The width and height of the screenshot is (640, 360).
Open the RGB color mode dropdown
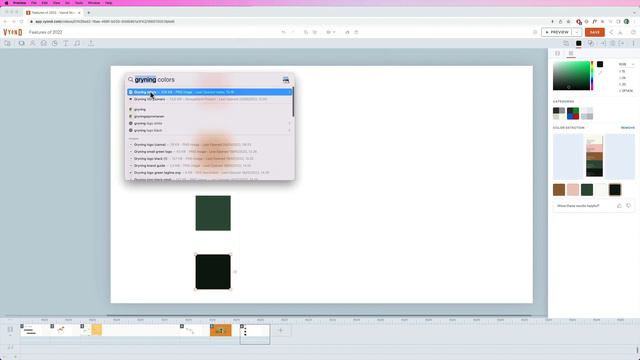point(626,64)
